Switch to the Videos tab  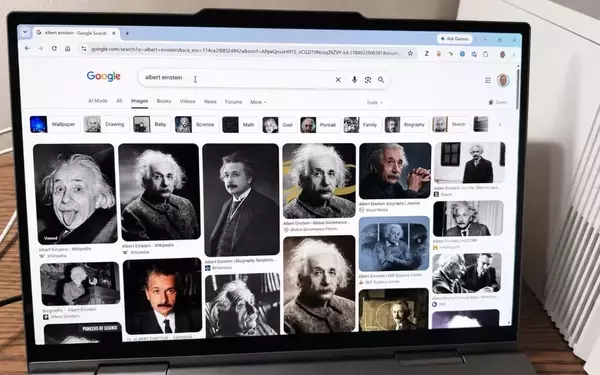point(188,101)
